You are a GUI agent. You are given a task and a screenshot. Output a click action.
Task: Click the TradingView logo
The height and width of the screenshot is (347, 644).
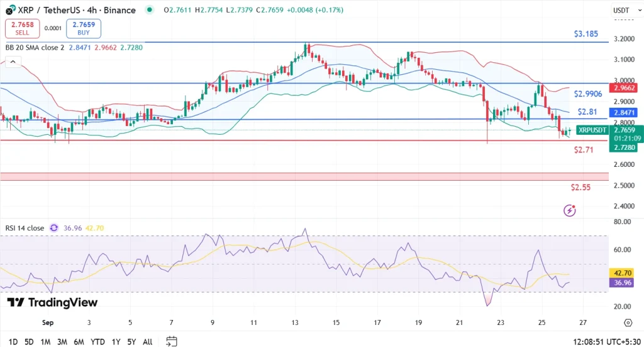(53, 303)
